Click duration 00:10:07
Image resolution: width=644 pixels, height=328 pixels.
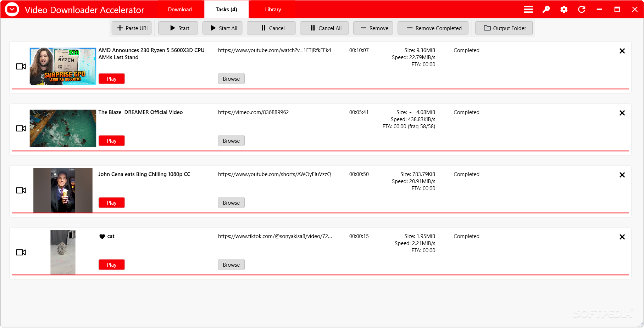359,50
